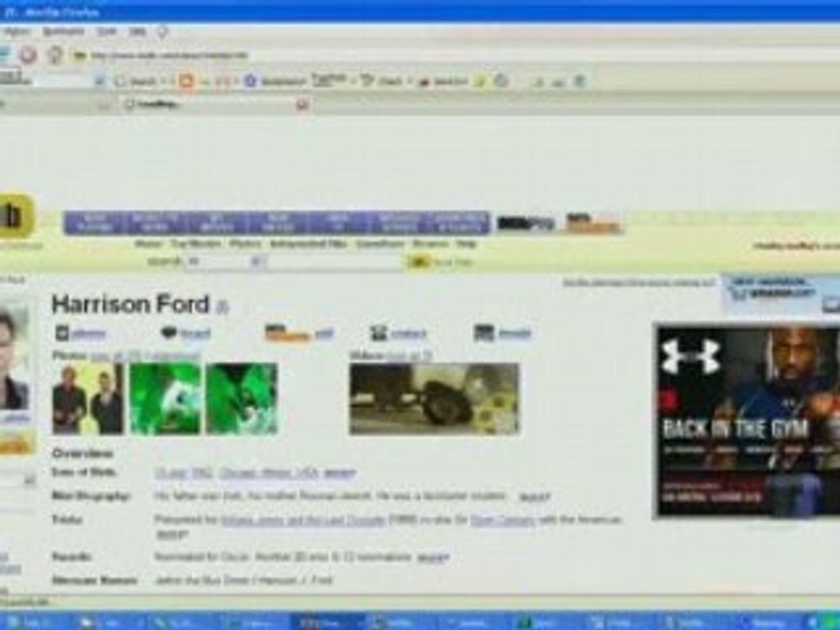
Task: Click the Chicago, Illinois, USA birthplace link
Action: (269, 473)
